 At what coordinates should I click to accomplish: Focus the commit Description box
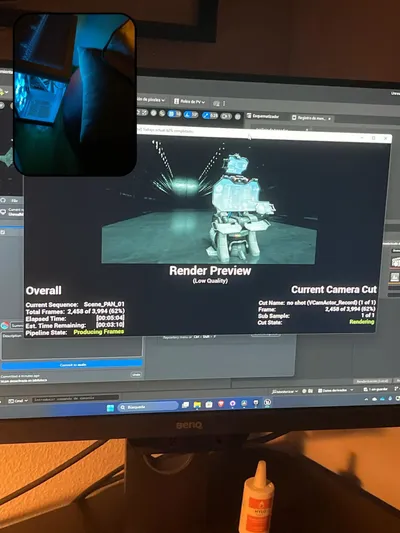coord(71,348)
